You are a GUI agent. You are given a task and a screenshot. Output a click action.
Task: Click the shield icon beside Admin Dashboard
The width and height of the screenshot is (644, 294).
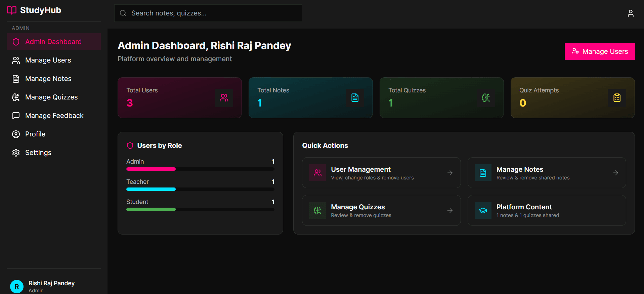(x=16, y=42)
